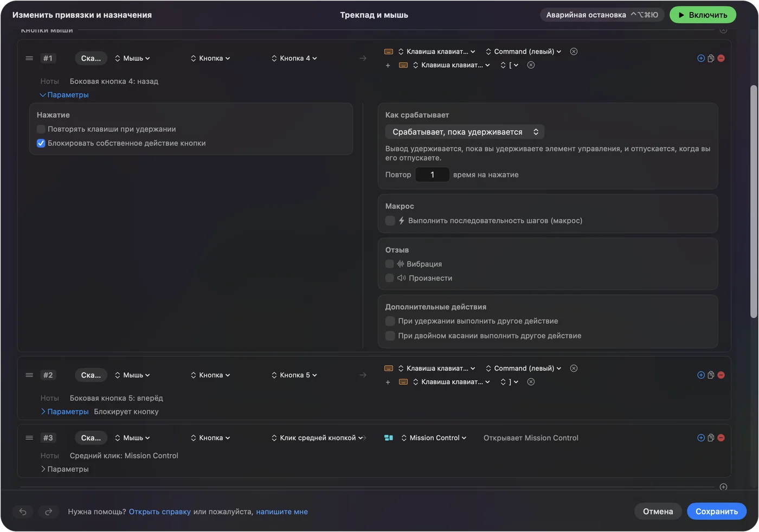Add a new binding after row #2

701,375
